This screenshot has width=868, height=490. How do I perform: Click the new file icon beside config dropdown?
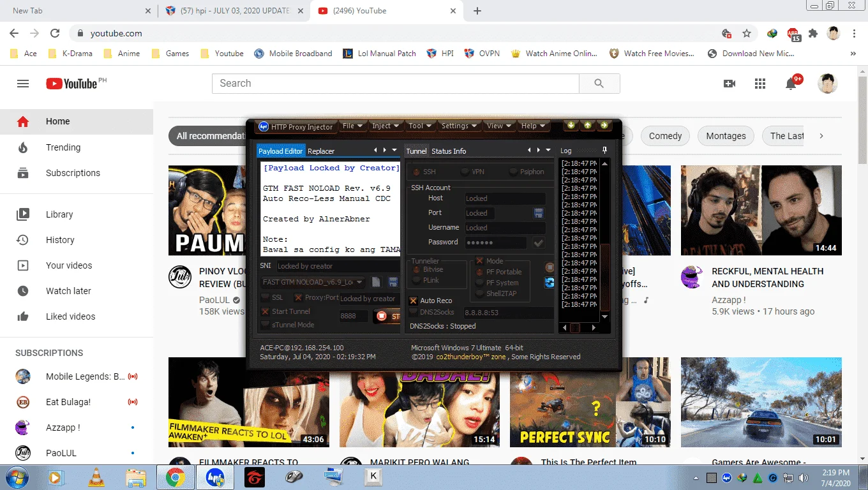(377, 282)
